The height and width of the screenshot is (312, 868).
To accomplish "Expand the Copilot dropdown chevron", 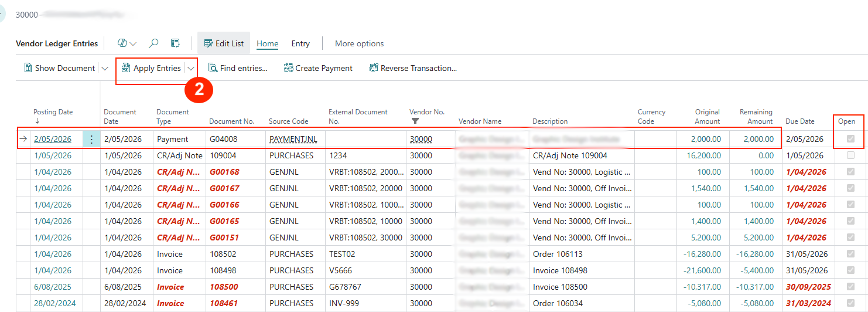I will tap(134, 43).
